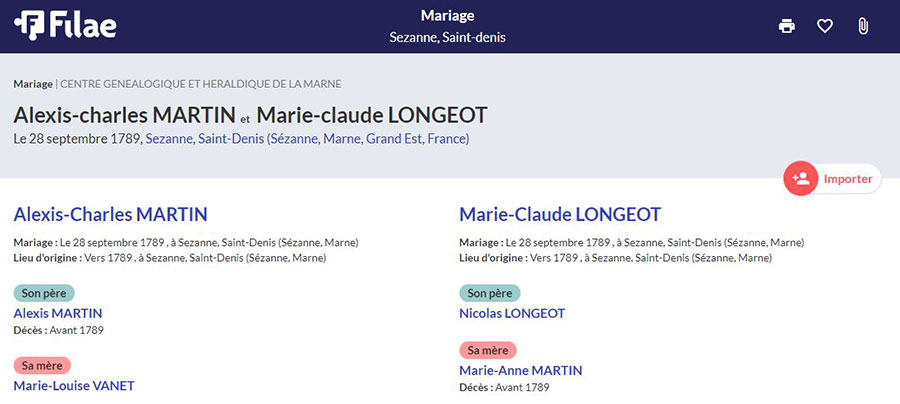Open the Sezanne, Saint-Denis location link
Viewport: 900px width, 404px height.
click(x=307, y=138)
